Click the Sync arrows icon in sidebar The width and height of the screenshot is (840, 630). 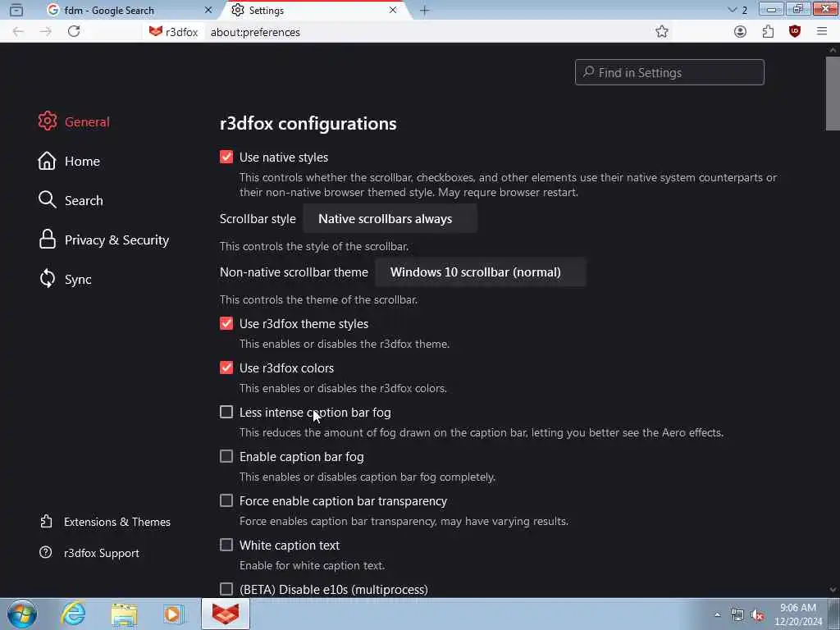coord(47,279)
